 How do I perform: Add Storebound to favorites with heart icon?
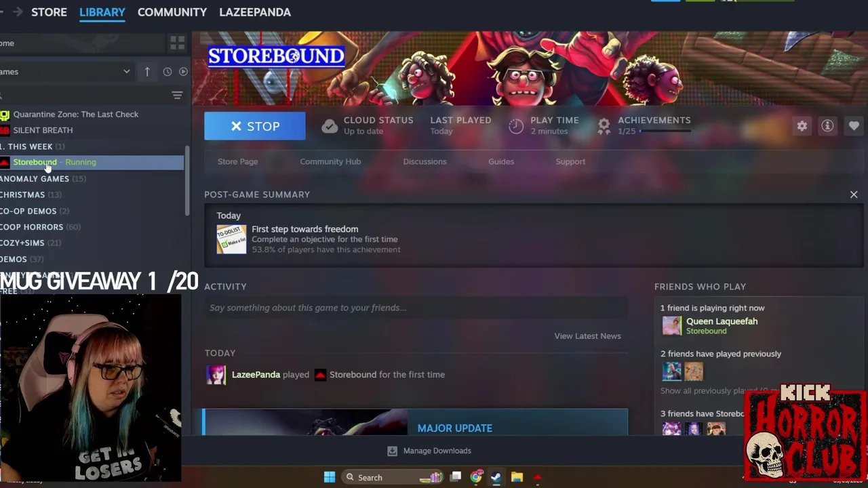(854, 126)
